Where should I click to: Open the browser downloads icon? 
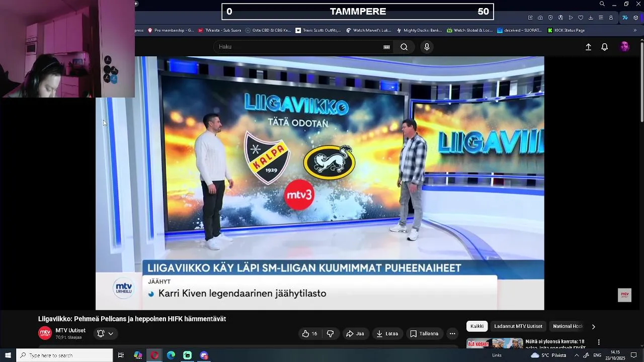click(x=591, y=18)
